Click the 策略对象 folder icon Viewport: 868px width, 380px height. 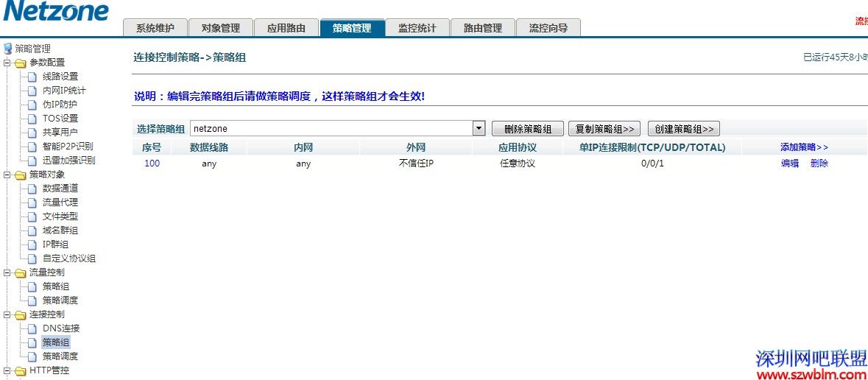tap(20, 175)
